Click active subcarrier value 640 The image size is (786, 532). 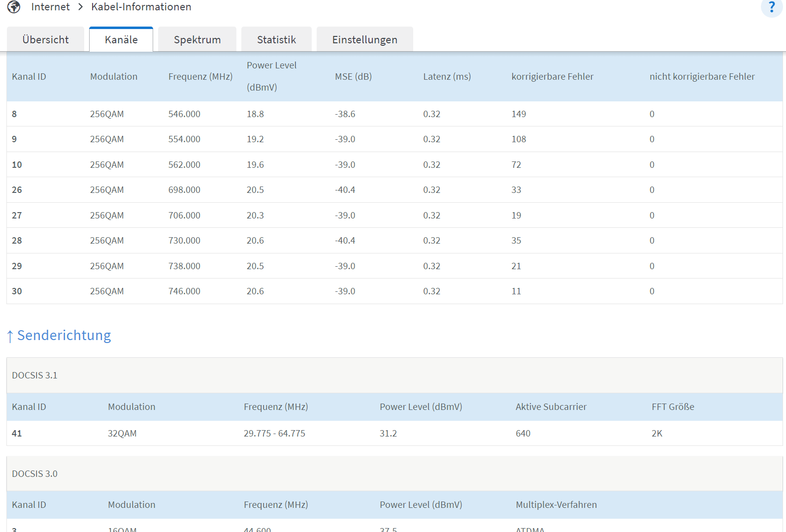pyautogui.click(x=523, y=433)
